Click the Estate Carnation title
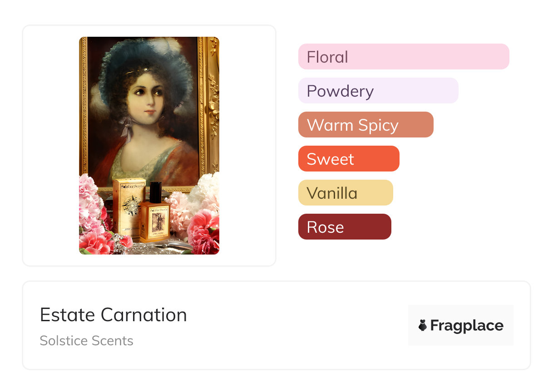This screenshot has height=392, width=553. (113, 315)
